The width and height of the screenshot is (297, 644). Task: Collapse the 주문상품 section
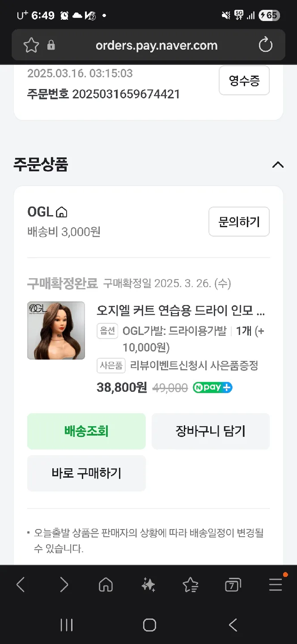click(278, 165)
